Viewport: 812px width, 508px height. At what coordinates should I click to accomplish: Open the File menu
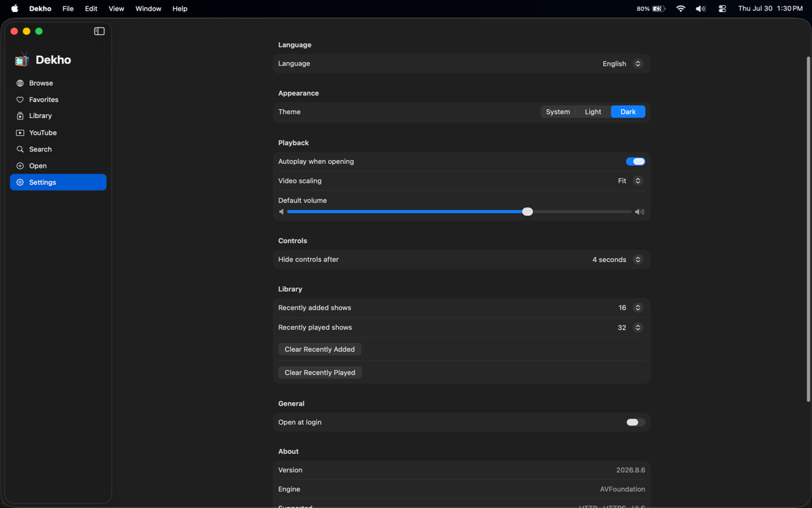[x=68, y=9]
